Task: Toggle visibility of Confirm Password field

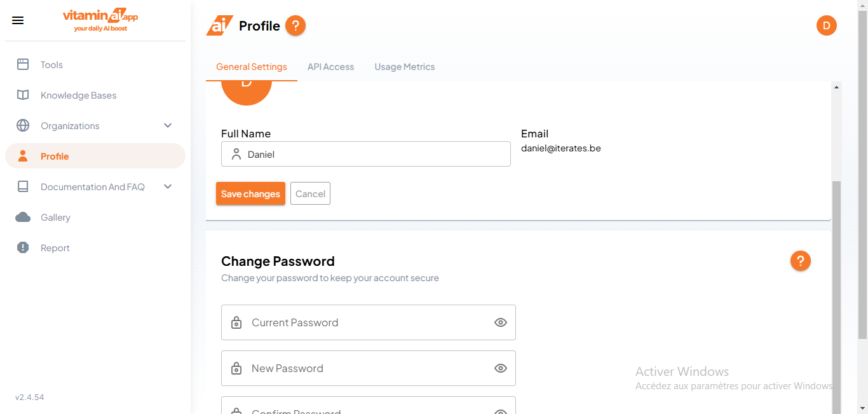Action: click(x=500, y=410)
